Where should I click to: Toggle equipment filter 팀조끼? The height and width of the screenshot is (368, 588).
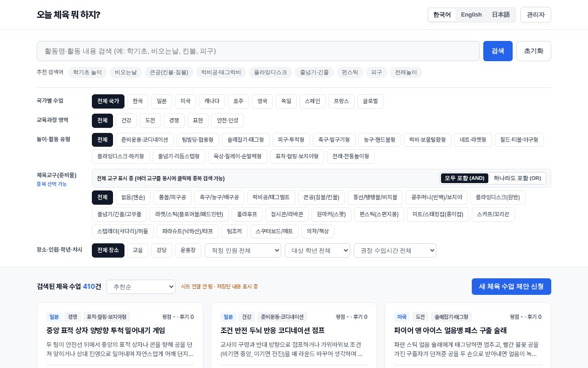(x=234, y=231)
